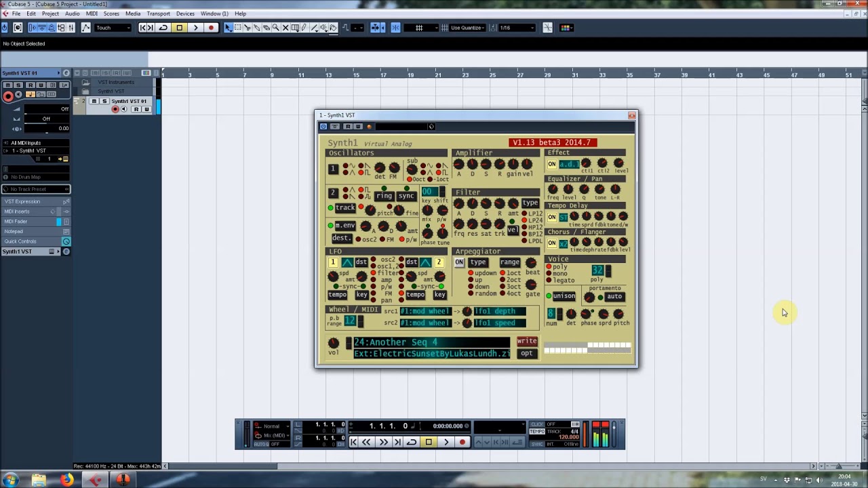Click transport panel Play button

[x=446, y=442]
